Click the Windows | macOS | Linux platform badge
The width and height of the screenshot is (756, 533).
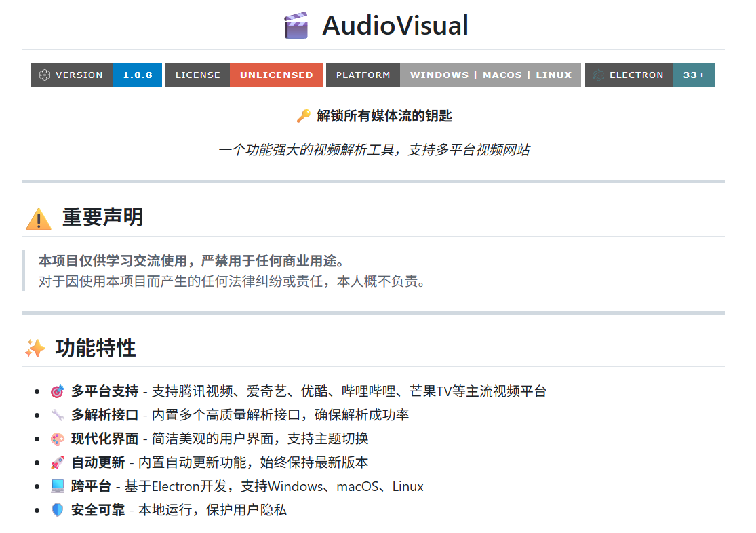tap(490, 75)
